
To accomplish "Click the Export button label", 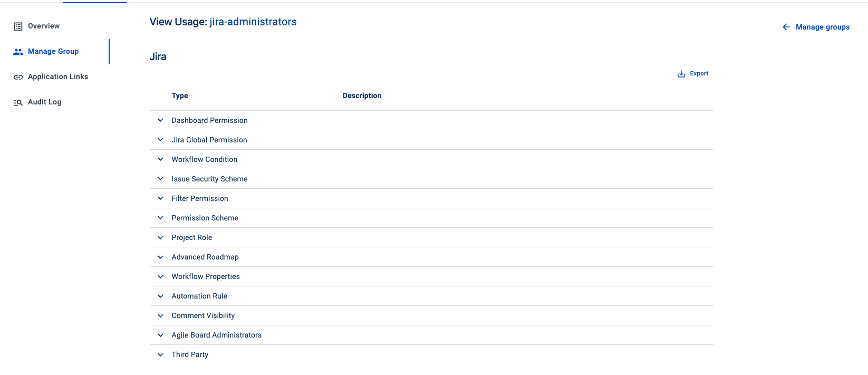I will pyautogui.click(x=699, y=74).
